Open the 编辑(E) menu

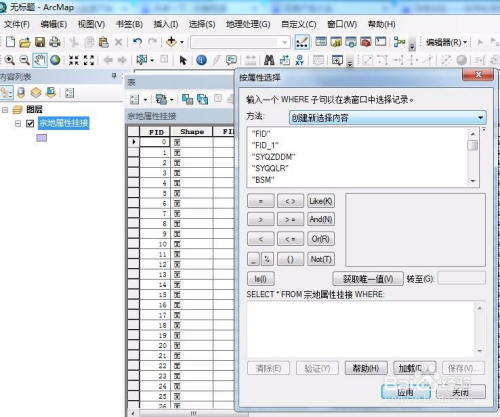click(54, 24)
